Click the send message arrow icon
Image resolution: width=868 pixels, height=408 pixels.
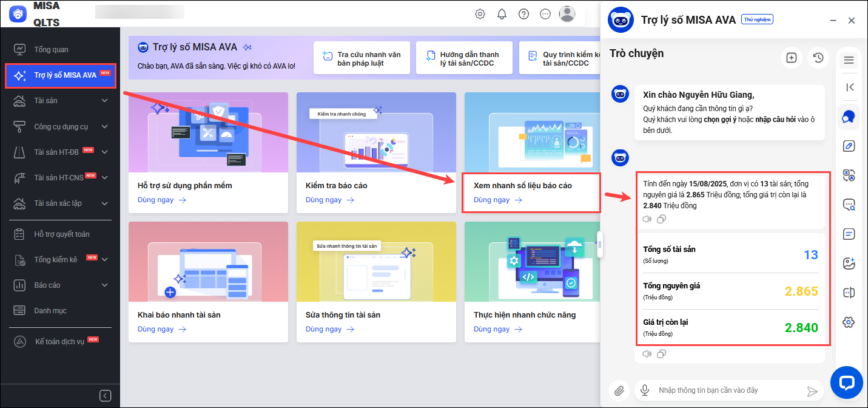(x=812, y=391)
